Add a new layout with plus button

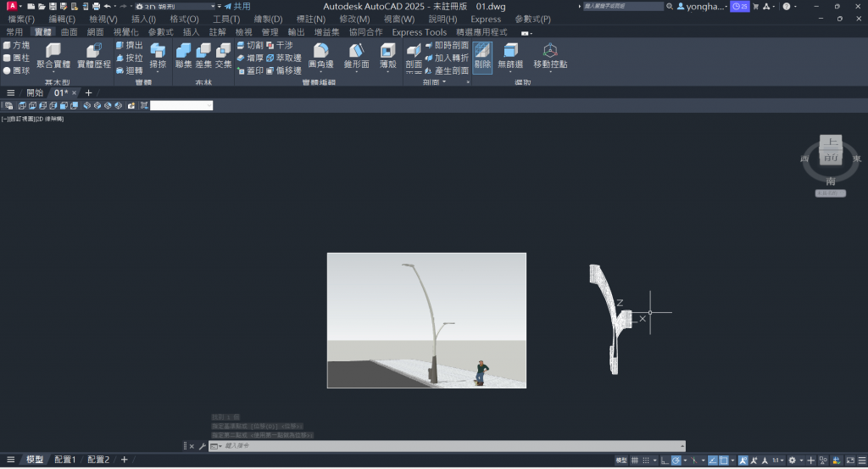click(124, 460)
